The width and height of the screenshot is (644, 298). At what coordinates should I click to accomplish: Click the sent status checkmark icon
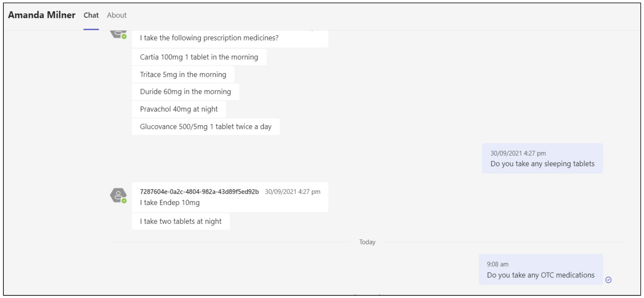608,280
